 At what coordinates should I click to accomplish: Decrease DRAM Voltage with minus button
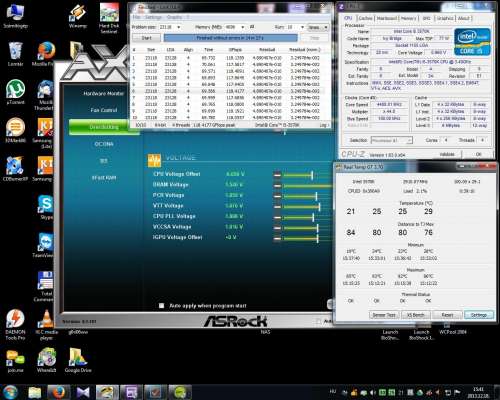pos(277,185)
